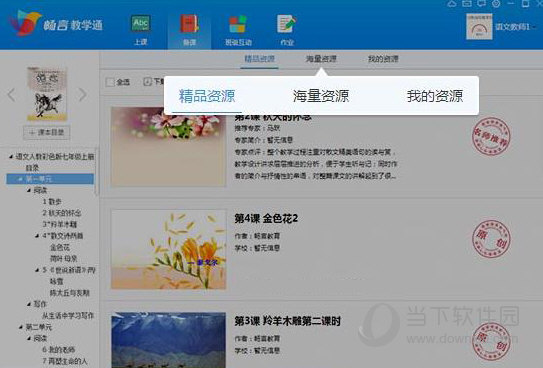Select 目录 in the chapter tree
Viewport: 543px width, 368px height.
coord(32,168)
